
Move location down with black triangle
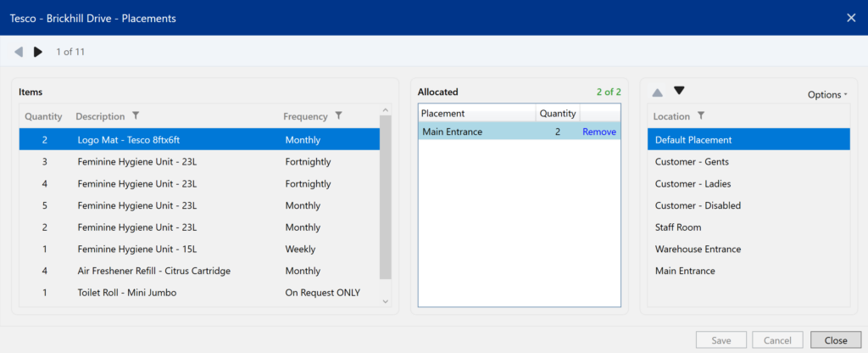click(x=679, y=92)
